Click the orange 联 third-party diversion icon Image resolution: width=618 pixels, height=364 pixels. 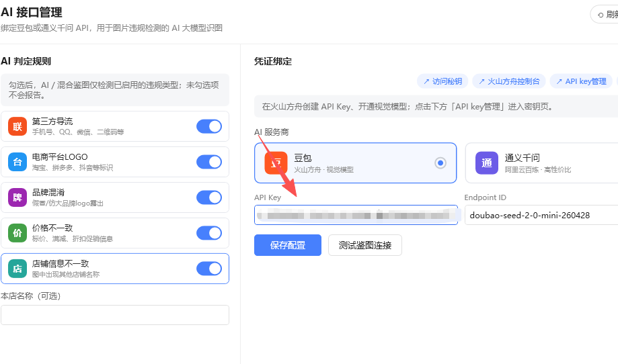tap(17, 126)
